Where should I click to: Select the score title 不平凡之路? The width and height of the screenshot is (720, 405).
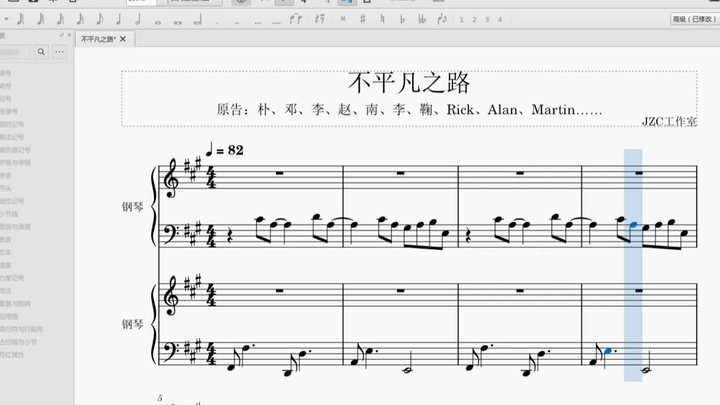click(408, 83)
